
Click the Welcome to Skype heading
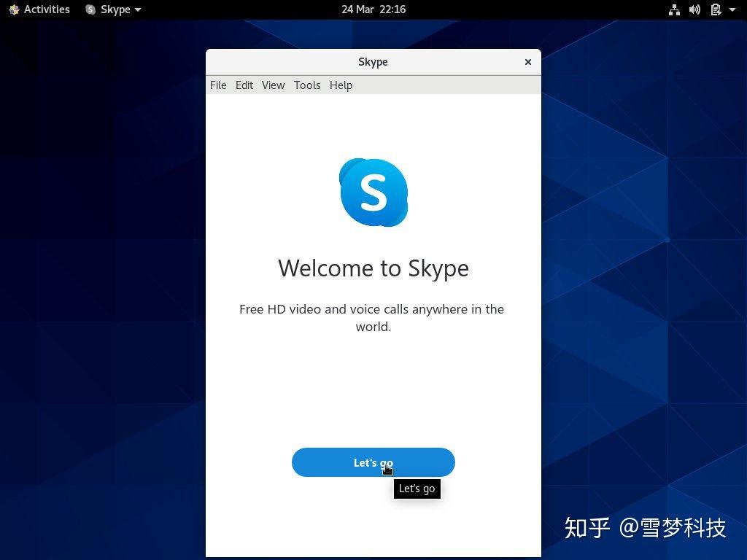(x=373, y=268)
